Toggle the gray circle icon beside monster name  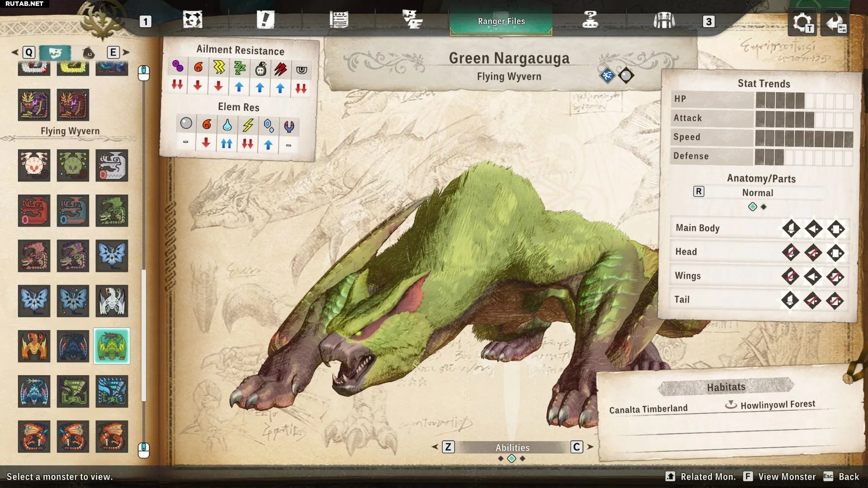(x=626, y=76)
